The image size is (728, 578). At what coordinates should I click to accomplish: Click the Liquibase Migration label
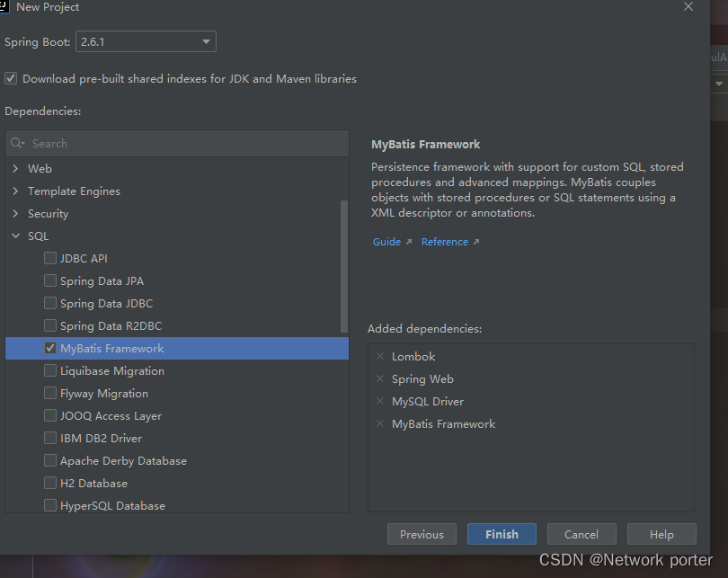click(x=111, y=371)
